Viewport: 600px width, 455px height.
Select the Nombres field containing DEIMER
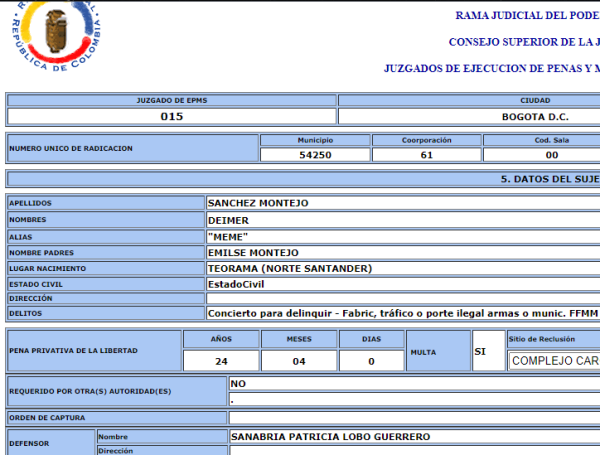[x=400, y=220]
